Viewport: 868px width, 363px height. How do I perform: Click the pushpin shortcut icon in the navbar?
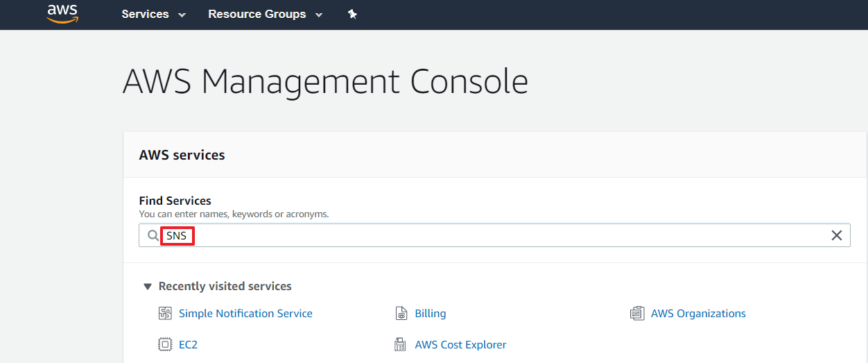[x=352, y=14]
